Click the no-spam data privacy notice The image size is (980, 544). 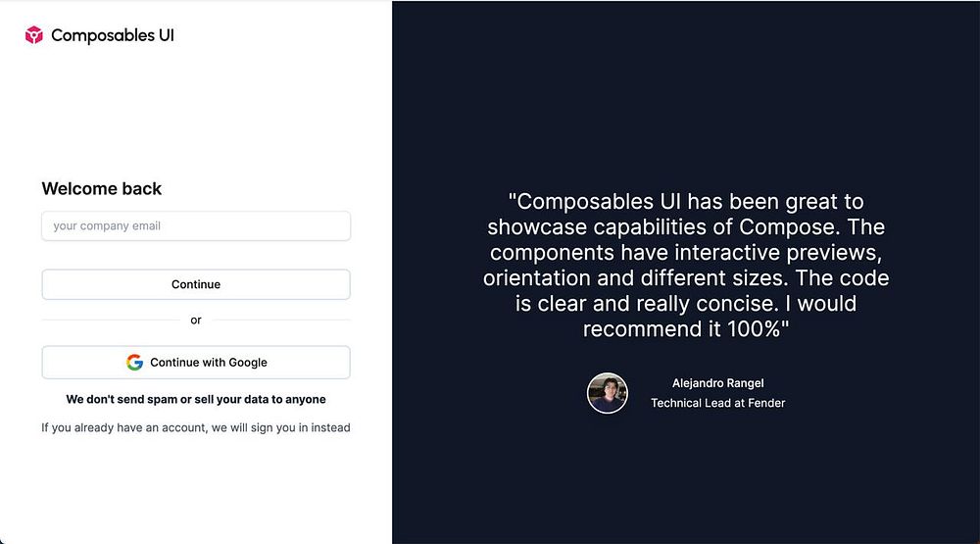196,399
